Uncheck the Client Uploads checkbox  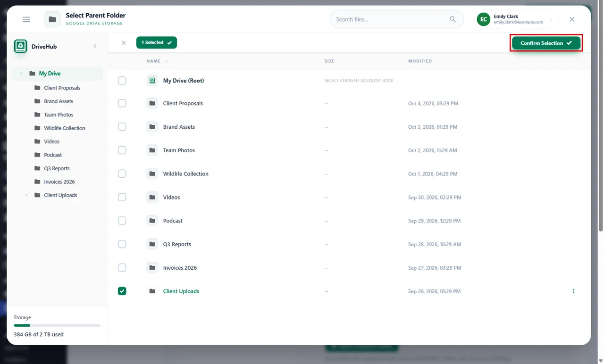pos(122,291)
